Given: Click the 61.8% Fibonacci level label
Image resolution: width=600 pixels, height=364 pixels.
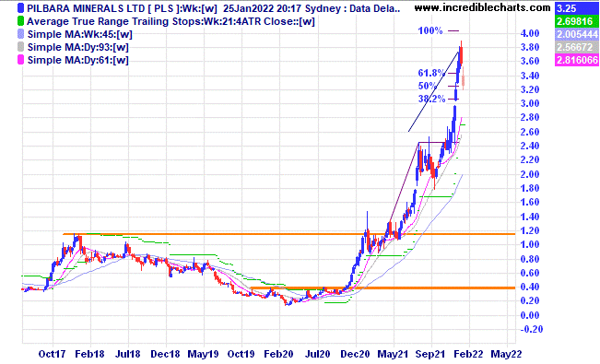Looking at the screenshot, I should [431, 73].
